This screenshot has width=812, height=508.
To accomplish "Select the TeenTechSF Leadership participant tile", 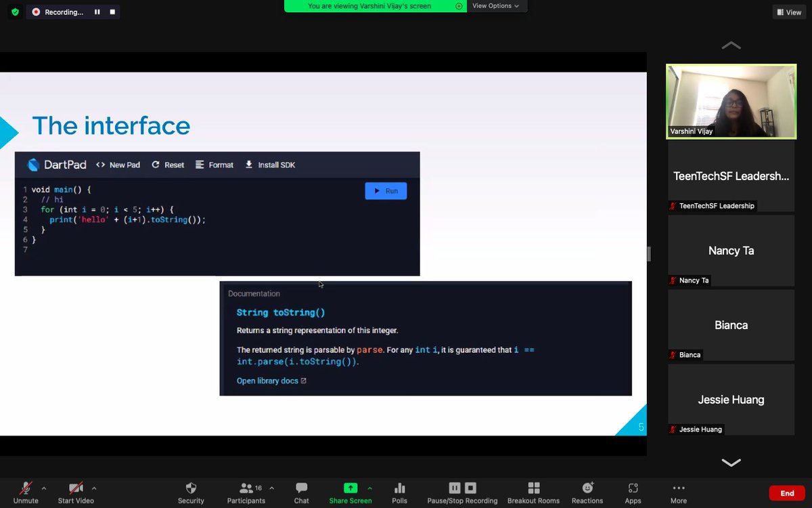I will 731,176.
